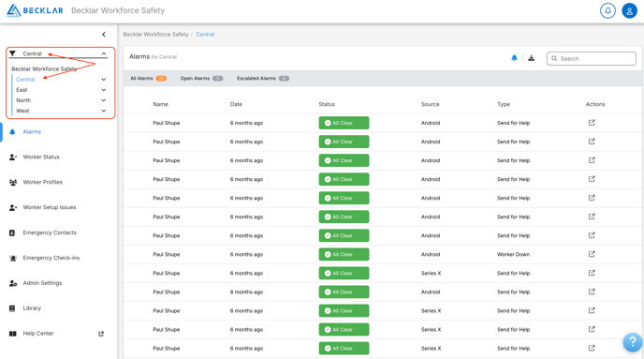Click the Emergency Check-ins siren icon
The image size is (644, 359).
(x=13, y=259)
